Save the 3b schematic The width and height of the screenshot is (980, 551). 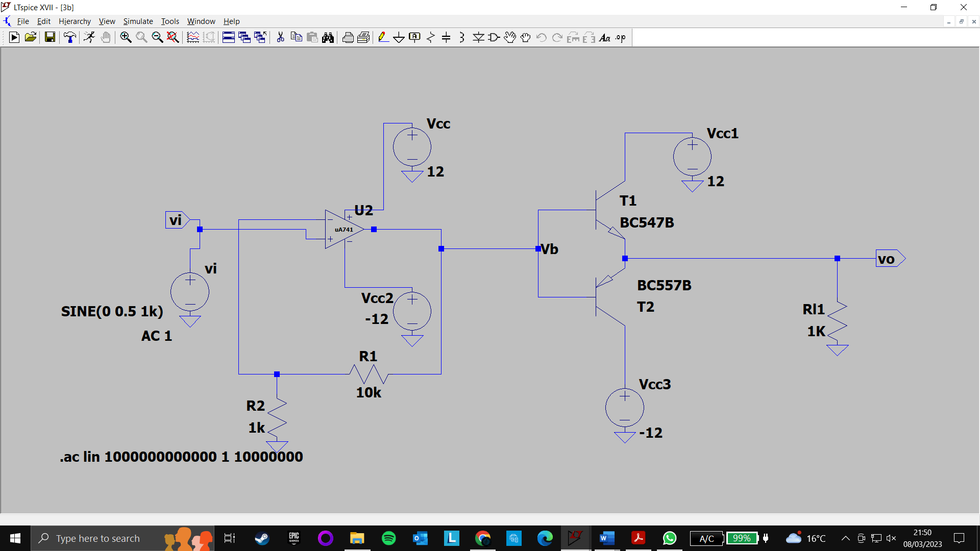[50, 37]
